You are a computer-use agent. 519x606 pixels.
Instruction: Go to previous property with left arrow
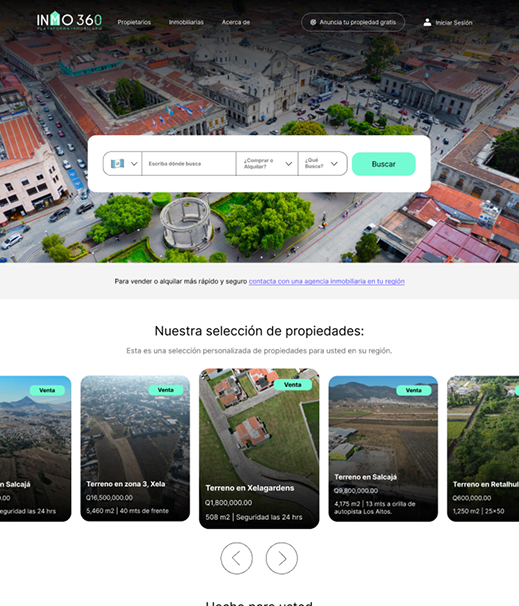point(237,558)
